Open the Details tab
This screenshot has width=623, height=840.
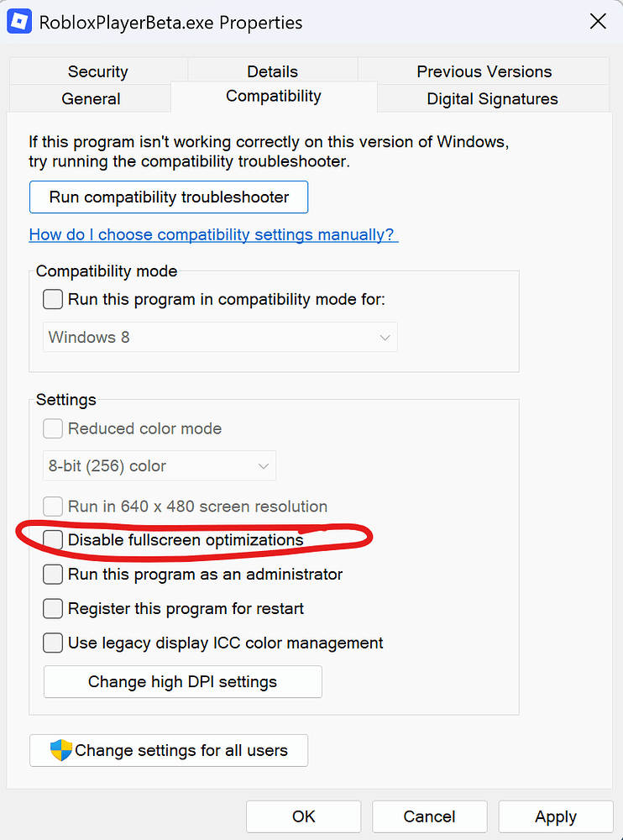(272, 71)
